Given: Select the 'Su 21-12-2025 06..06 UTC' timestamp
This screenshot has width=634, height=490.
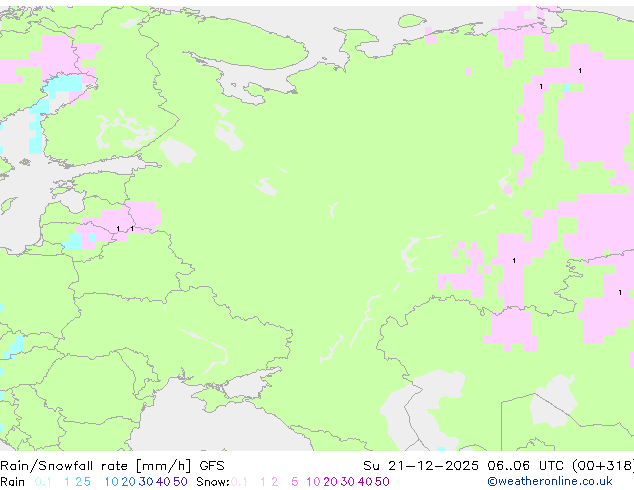Looking at the screenshot, I should coord(464,466).
